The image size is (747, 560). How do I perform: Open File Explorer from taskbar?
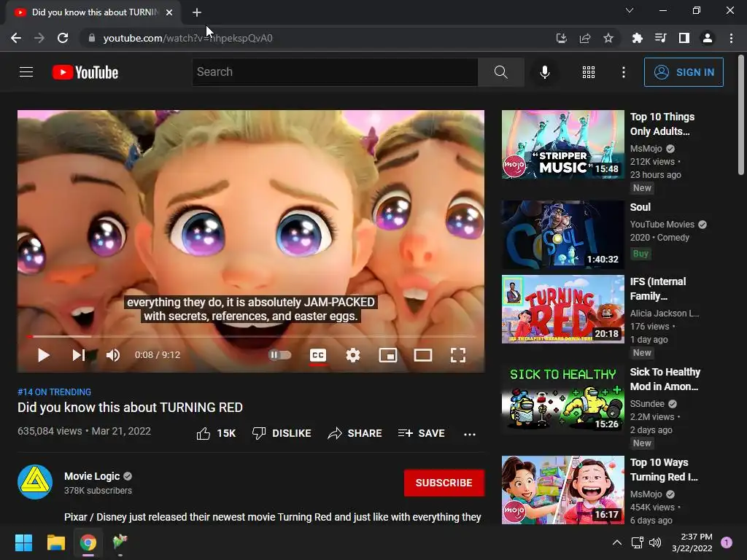55,542
